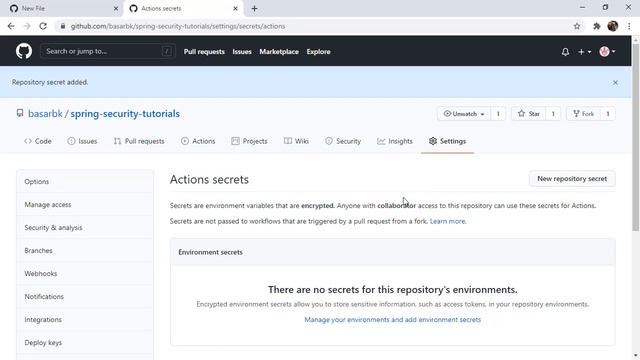Open Pull requests in top navigation
The image size is (640, 360).
[204, 52]
